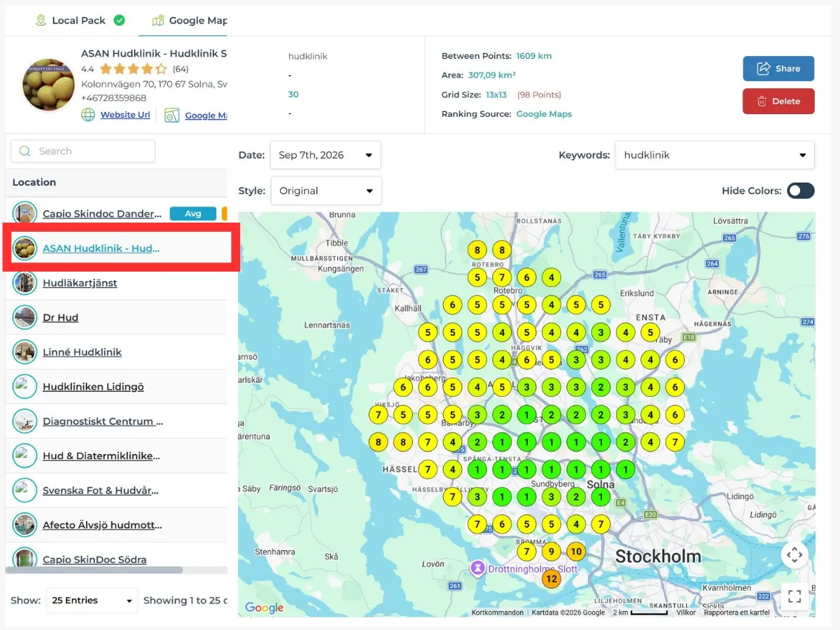This screenshot has height=630, width=840.
Task: Select Svenska Fot & Hudvård listing
Action: (x=100, y=491)
